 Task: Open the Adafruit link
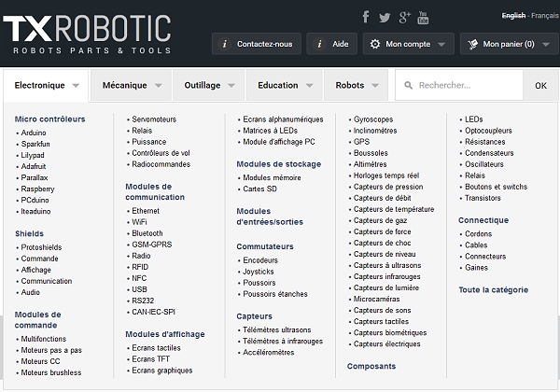point(34,166)
